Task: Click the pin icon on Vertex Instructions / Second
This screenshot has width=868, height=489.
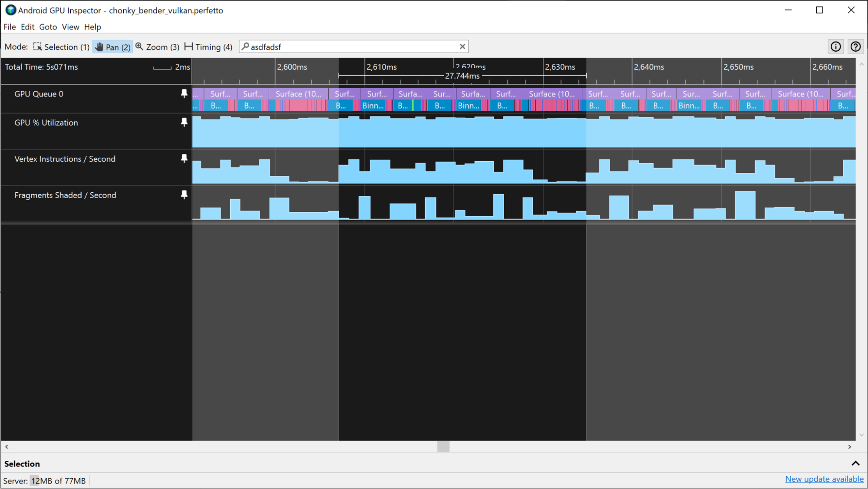Action: tap(184, 159)
